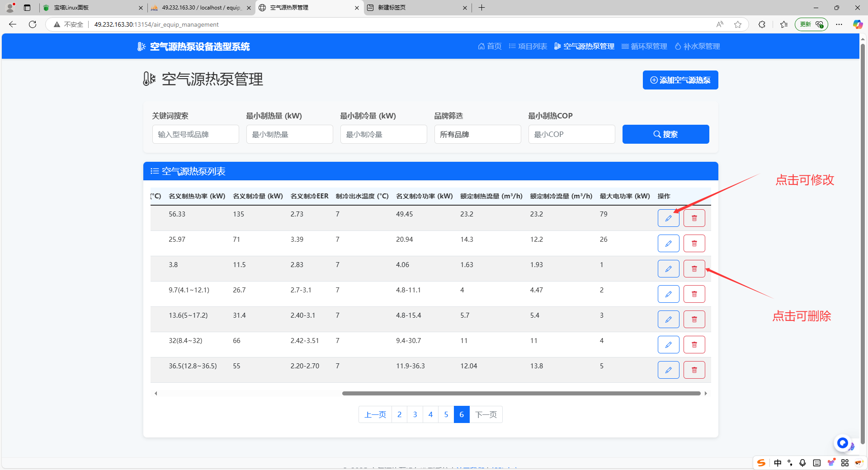
Task: Edit the row with 32(8.4~32) heating power
Action: click(668, 345)
